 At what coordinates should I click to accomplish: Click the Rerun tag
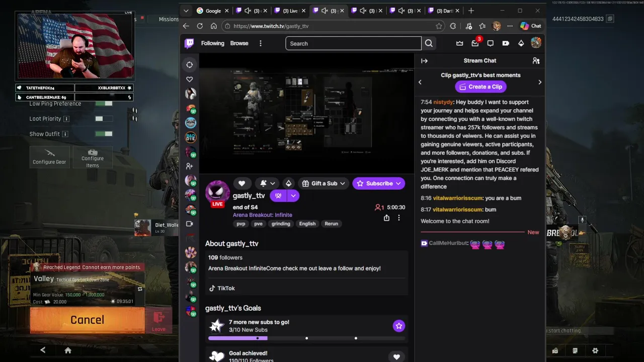pos(332,224)
